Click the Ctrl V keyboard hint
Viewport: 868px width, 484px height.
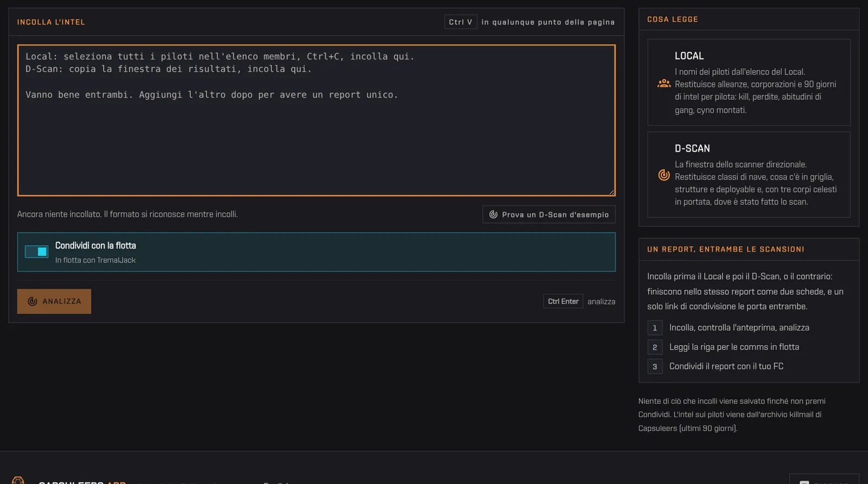461,22
